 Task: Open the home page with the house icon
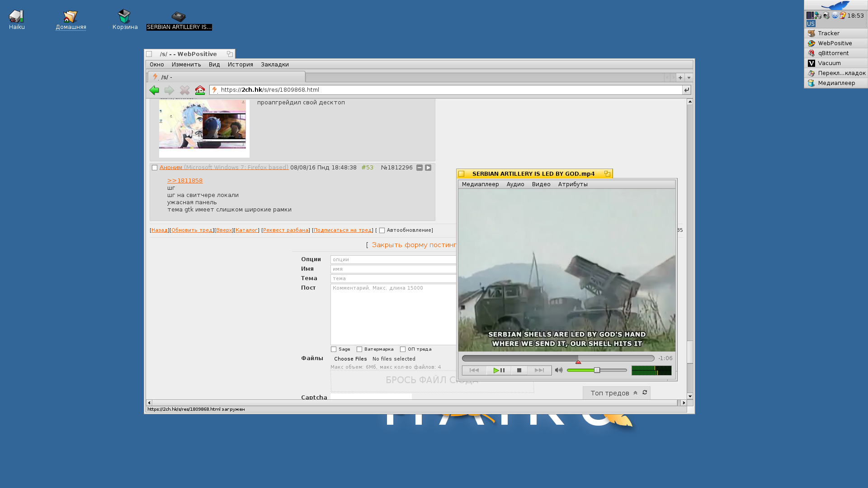[x=200, y=90]
